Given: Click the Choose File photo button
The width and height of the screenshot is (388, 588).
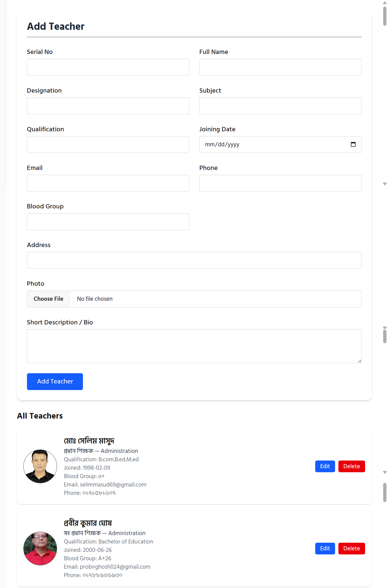Looking at the screenshot, I should click(49, 299).
